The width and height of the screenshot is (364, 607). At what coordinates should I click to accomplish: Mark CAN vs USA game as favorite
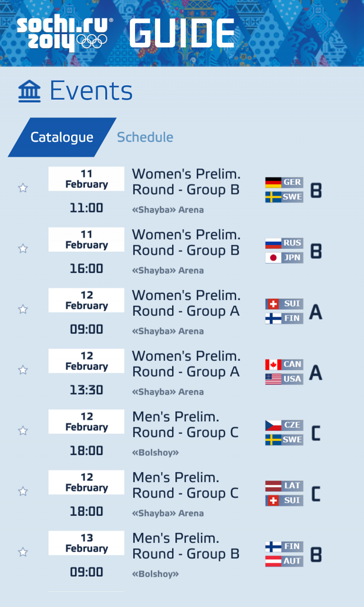click(23, 370)
